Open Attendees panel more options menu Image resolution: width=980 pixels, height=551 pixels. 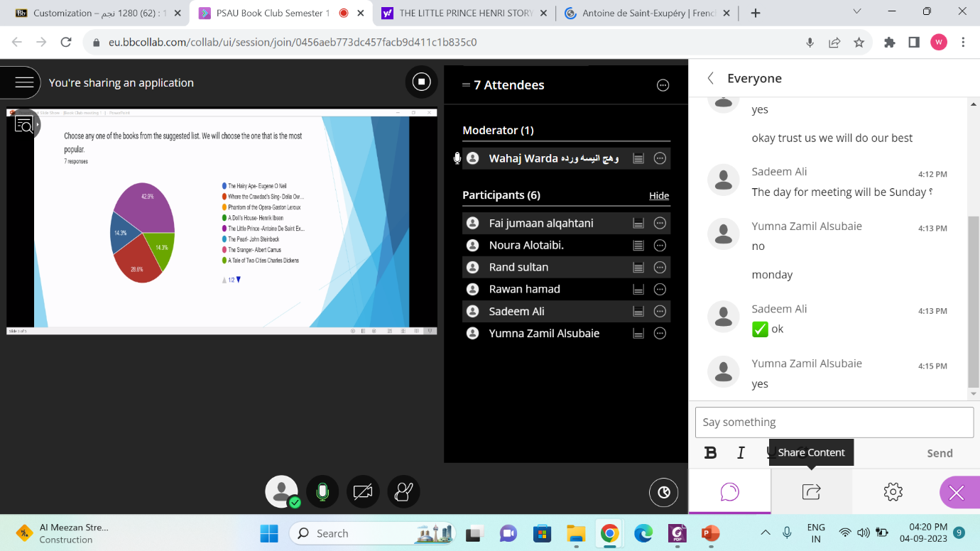click(663, 85)
